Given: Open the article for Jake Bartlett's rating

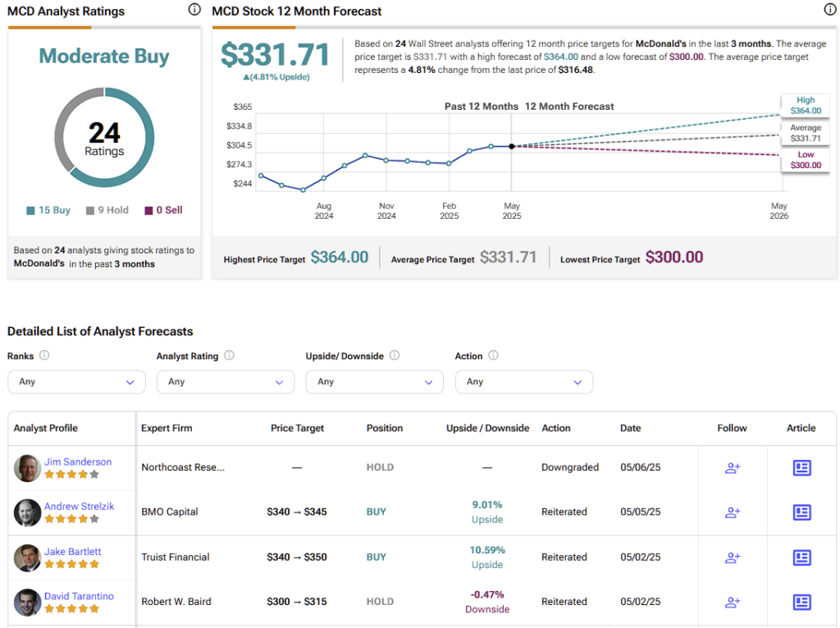Looking at the screenshot, I should click(801, 557).
